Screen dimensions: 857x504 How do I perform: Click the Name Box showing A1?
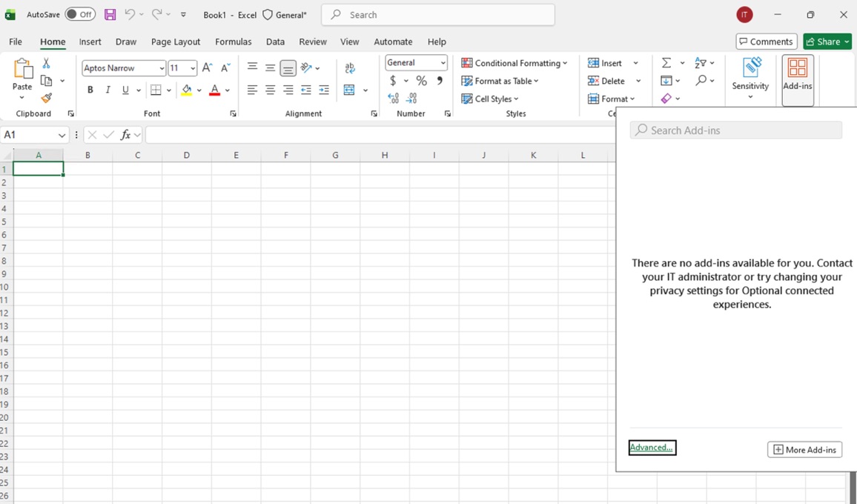(x=34, y=134)
